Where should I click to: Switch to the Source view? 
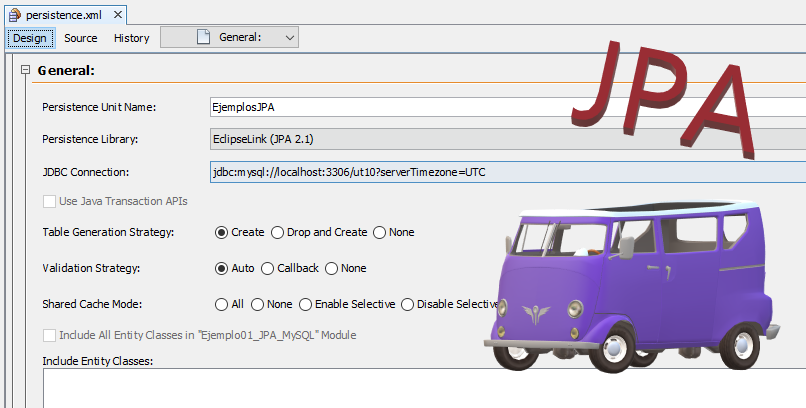point(81,38)
